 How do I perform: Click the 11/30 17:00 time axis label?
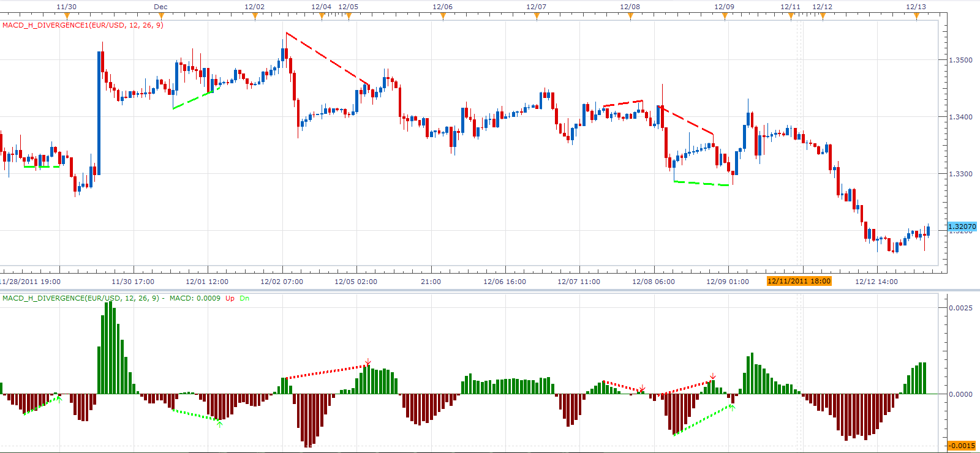pos(133,282)
